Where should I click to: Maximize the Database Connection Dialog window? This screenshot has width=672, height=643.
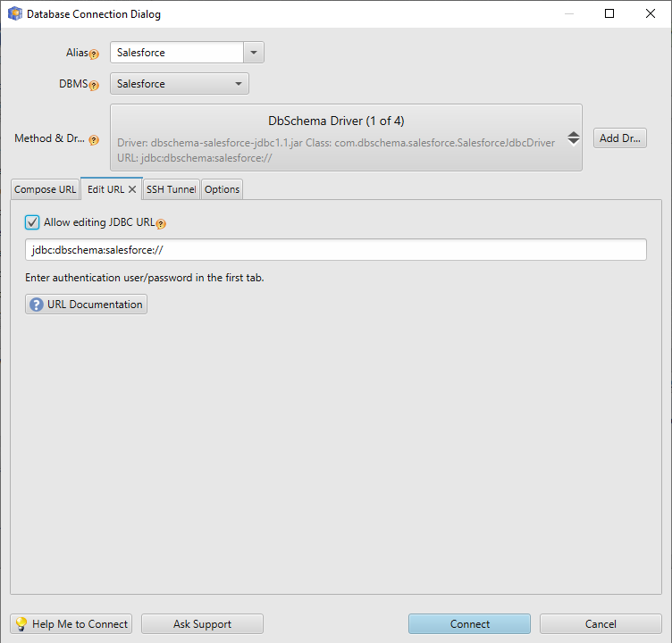point(609,13)
